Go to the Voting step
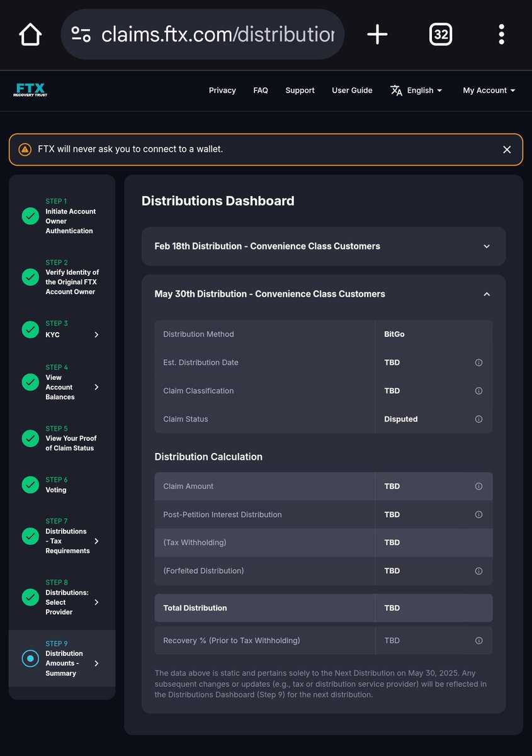 pos(56,490)
